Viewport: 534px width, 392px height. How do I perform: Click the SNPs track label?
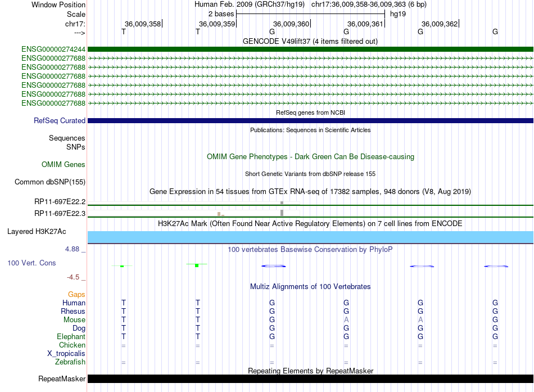pyautogui.click(x=76, y=147)
